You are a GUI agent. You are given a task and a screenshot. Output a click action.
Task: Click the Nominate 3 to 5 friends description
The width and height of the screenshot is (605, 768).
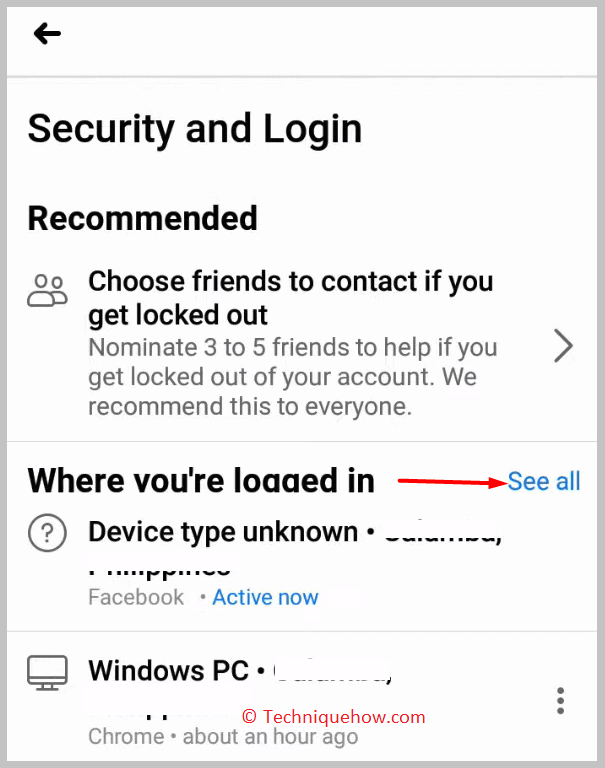coord(292,377)
